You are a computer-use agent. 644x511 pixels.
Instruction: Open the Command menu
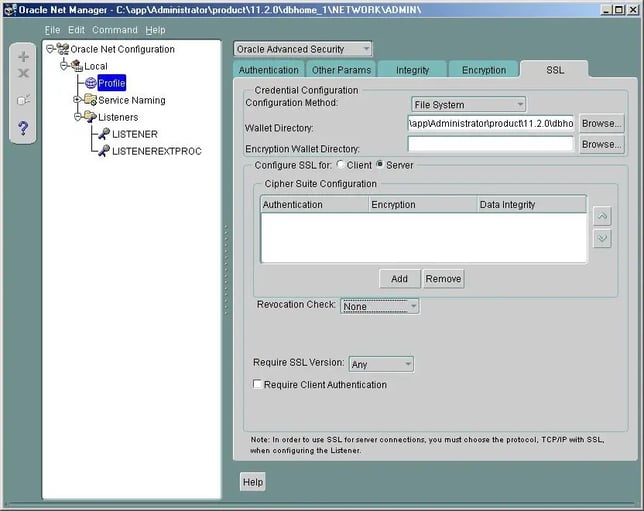114,30
